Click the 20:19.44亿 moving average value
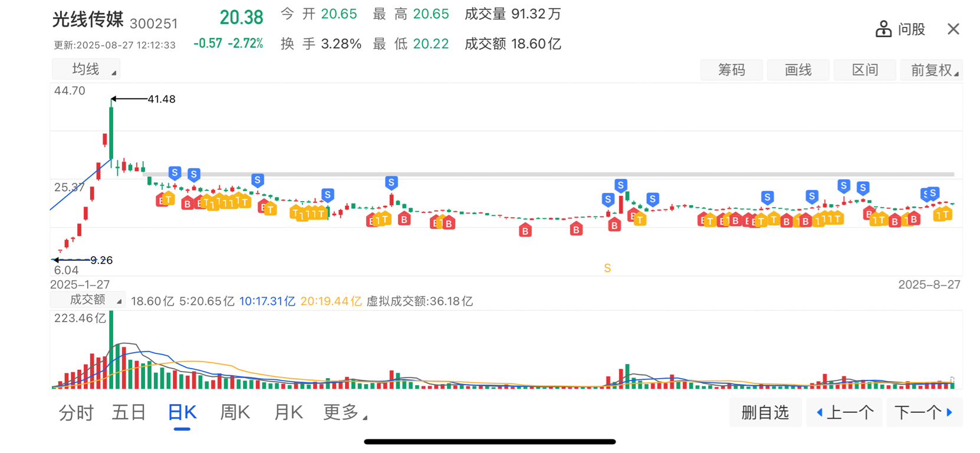The image size is (980, 453). (x=331, y=301)
